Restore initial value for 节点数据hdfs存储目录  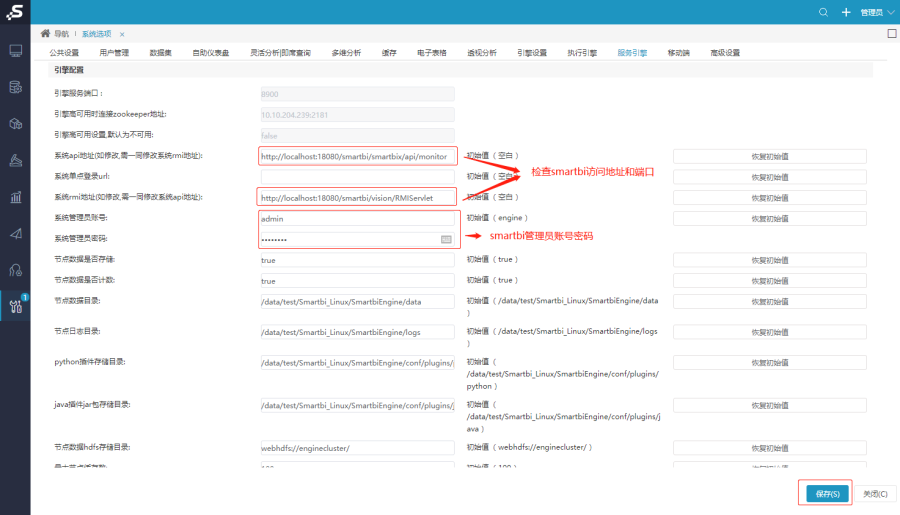tap(770, 448)
